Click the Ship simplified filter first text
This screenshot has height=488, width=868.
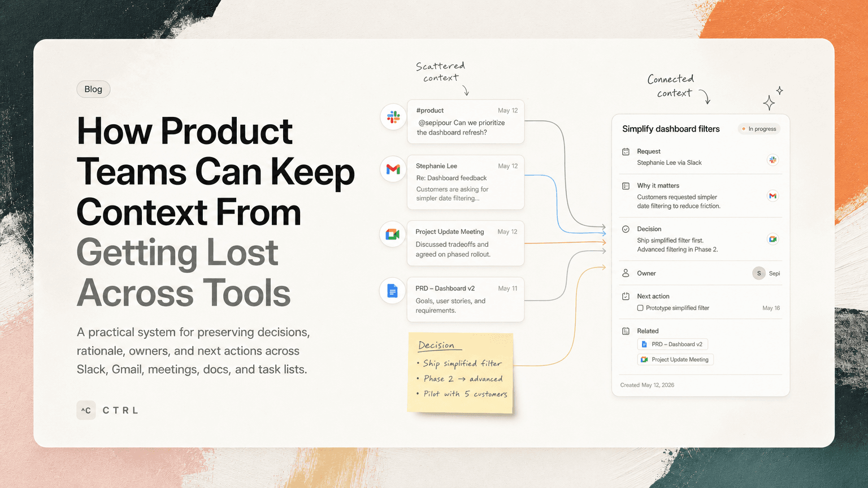point(670,241)
